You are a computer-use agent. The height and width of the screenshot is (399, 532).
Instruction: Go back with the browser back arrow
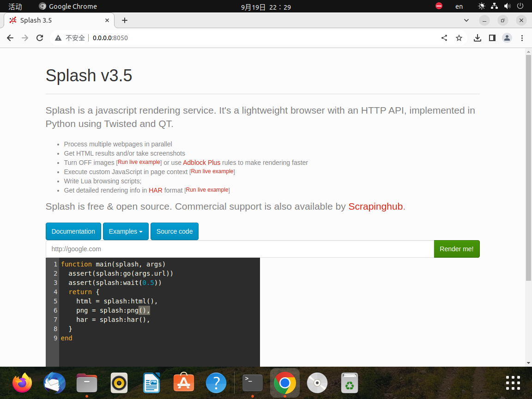tap(10, 38)
